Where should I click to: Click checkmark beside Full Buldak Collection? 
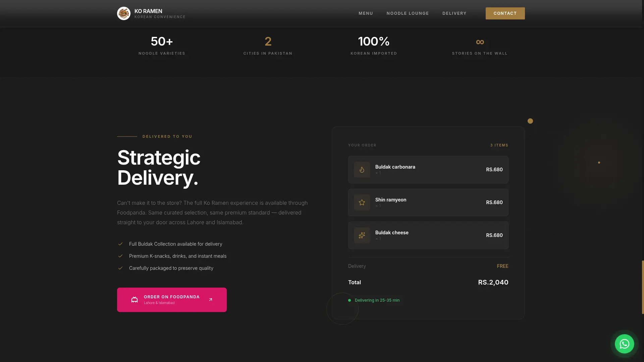pos(120,244)
